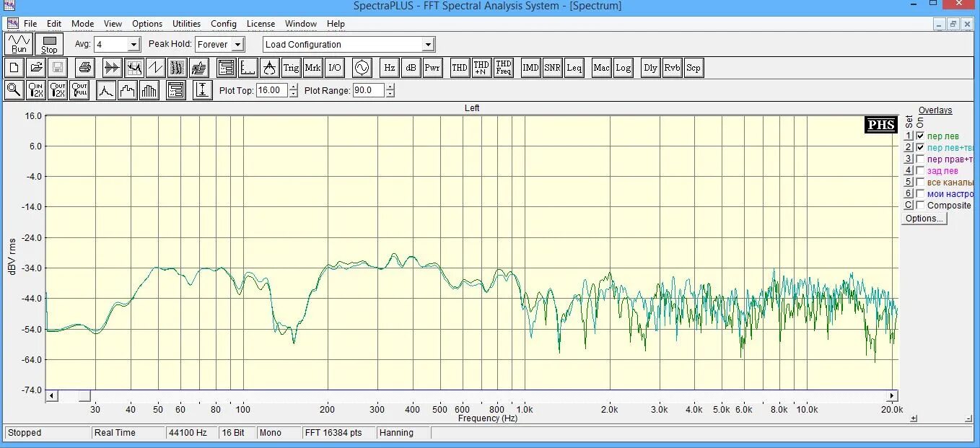Click the Hz peak frequency utility

pyautogui.click(x=389, y=68)
